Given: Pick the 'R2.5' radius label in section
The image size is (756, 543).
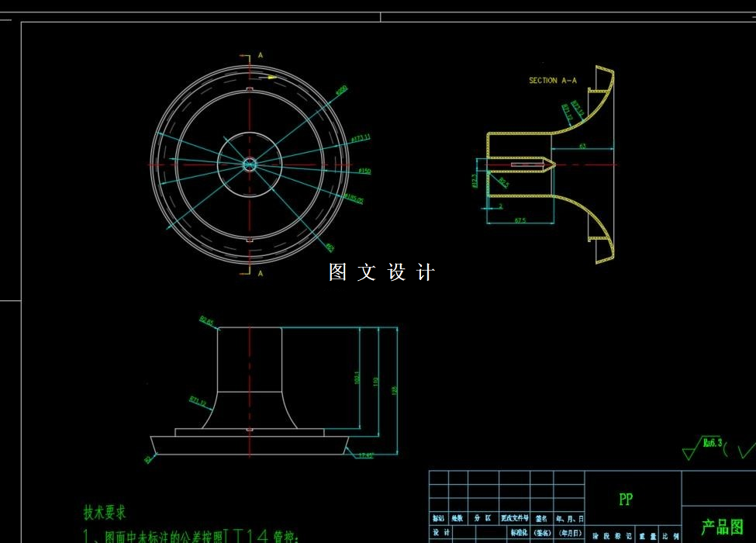Looking at the screenshot, I should click(x=504, y=182).
